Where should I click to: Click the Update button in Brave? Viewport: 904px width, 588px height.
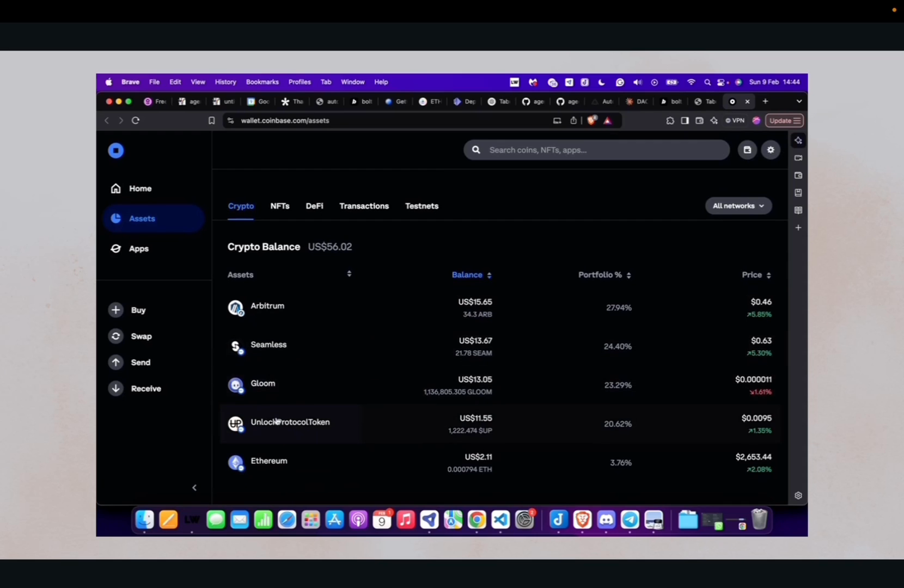pyautogui.click(x=784, y=121)
